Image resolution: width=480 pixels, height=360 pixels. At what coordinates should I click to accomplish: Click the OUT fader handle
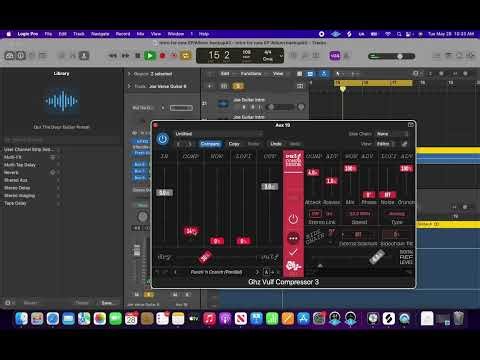pyautogui.click(x=269, y=186)
